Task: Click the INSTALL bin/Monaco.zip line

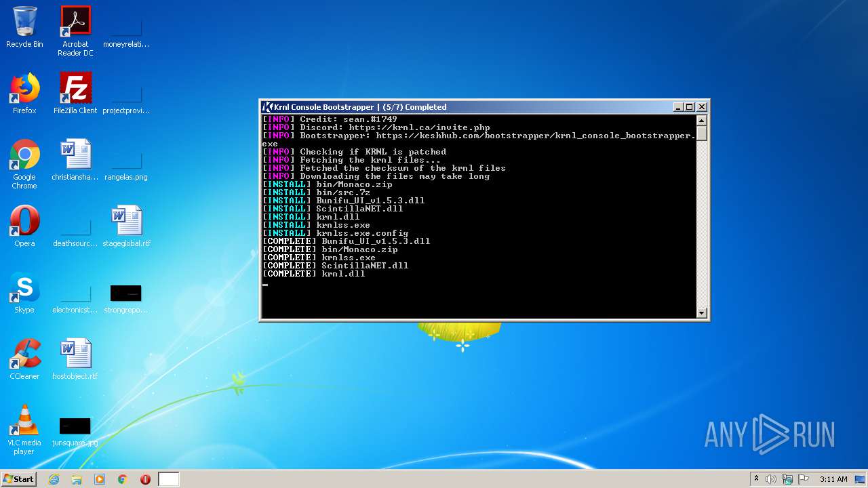Action: click(328, 184)
